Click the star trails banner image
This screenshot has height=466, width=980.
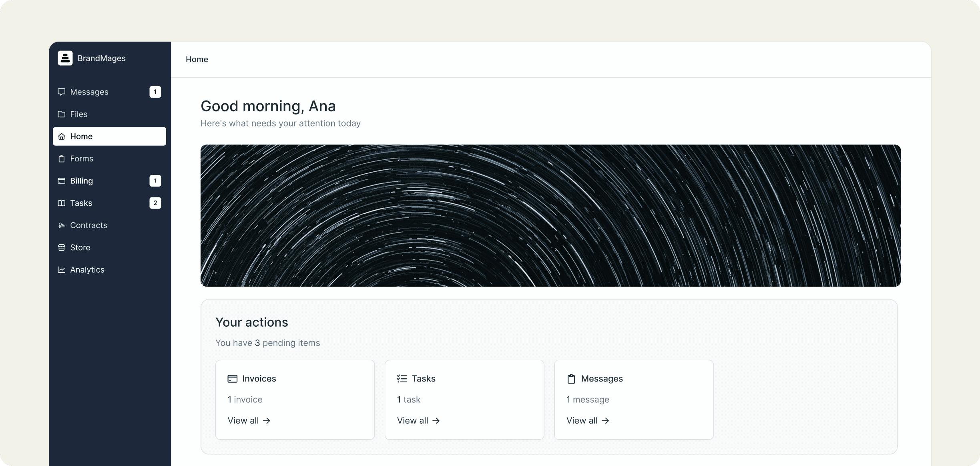pyautogui.click(x=550, y=215)
